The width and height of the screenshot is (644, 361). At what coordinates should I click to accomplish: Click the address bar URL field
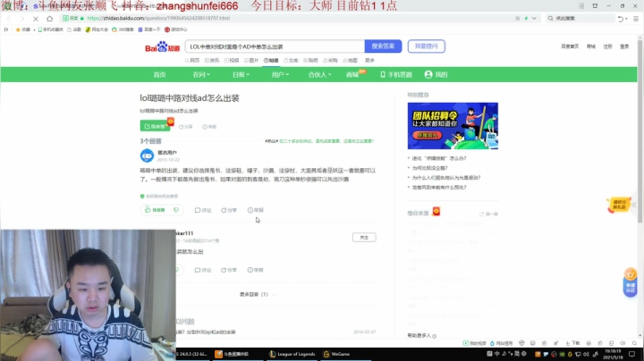point(287,18)
